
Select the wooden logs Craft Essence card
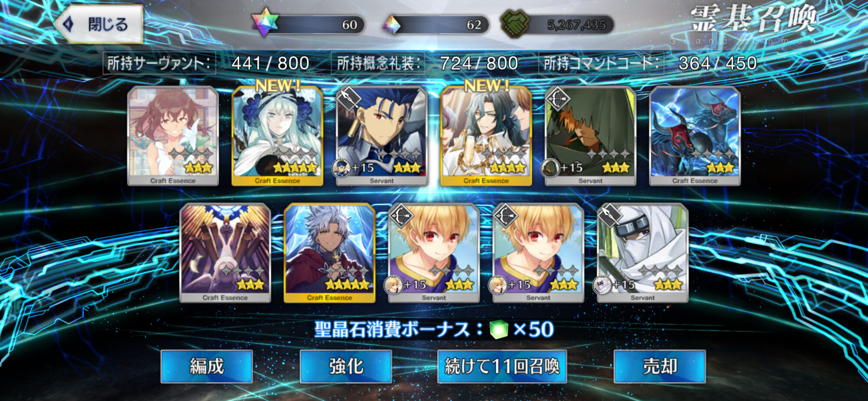[225, 253]
